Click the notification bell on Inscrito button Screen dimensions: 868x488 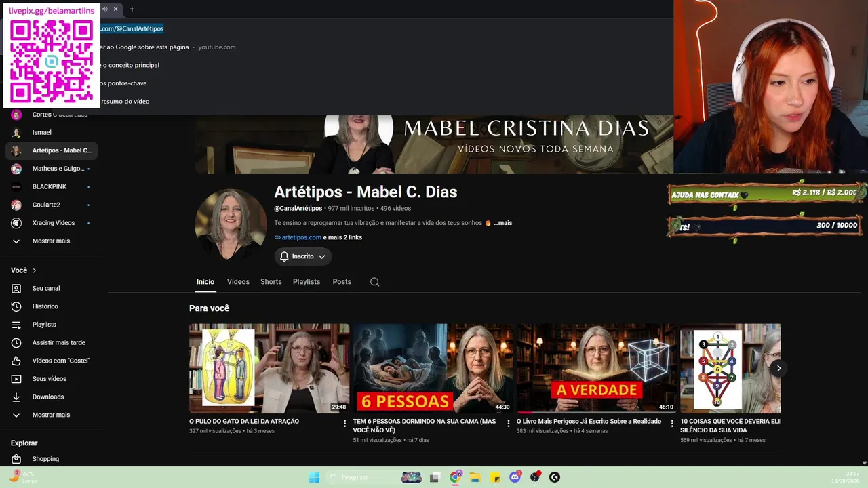coord(285,256)
